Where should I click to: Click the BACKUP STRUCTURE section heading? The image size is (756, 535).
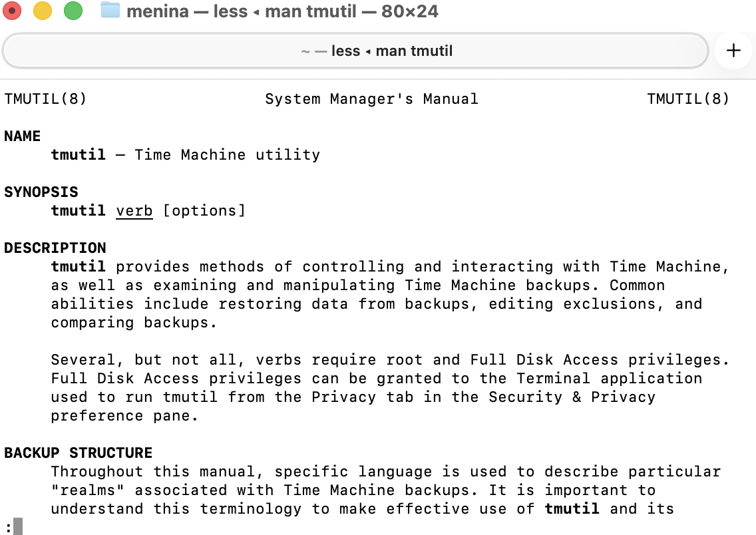[x=78, y=452]
